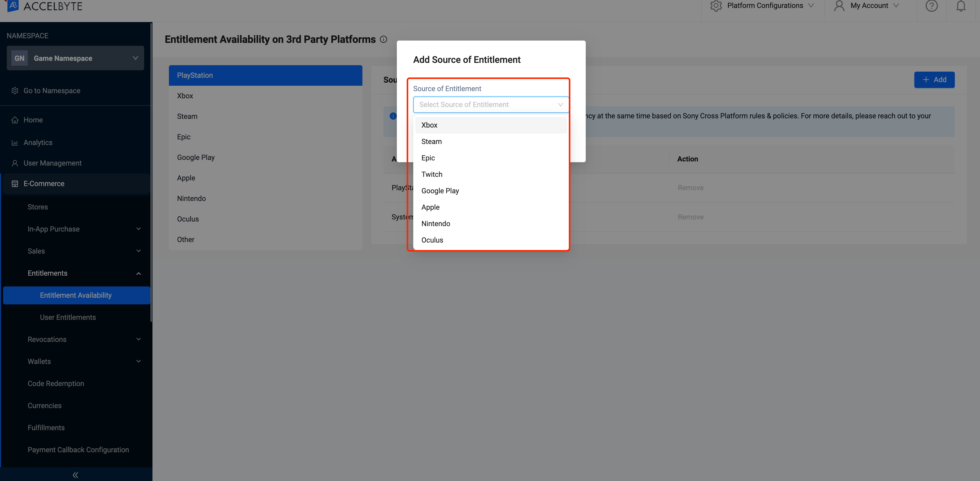This screenshot has height=481, width=980.
Task: Select the Nintendo platform tab in the left list
Action: [x=266, y=199]
